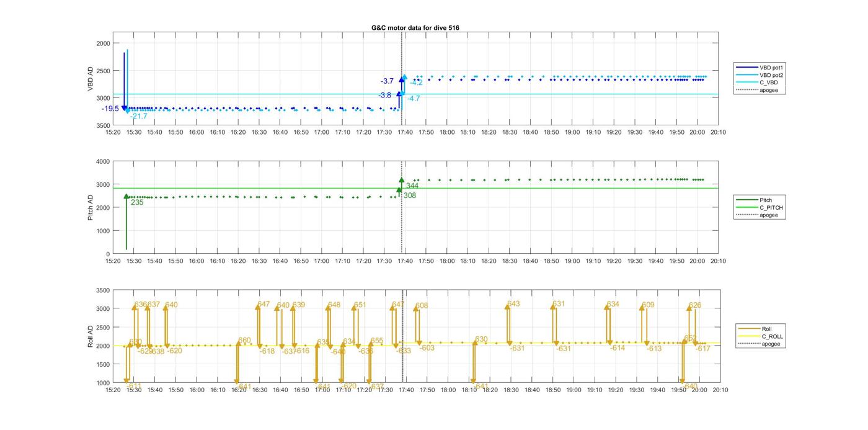Screen dimensions: 868x430
Task: Click the '-614' roll data label
Action: (x=618, y=348)
